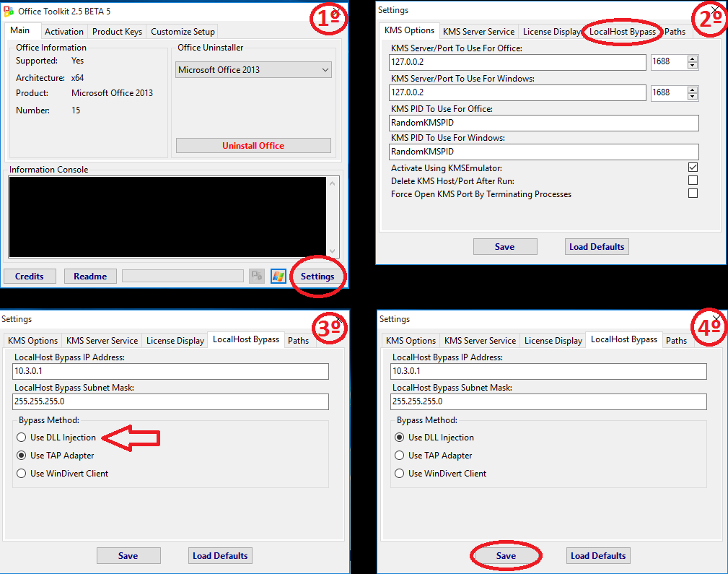Enable Delete KMS Host/Port After Run
The height and width of the screenshot is (574, 728).
pos(693,181)
